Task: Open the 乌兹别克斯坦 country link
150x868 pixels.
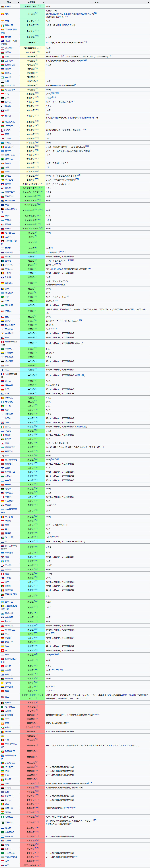Action: click(x=11, y=857)
